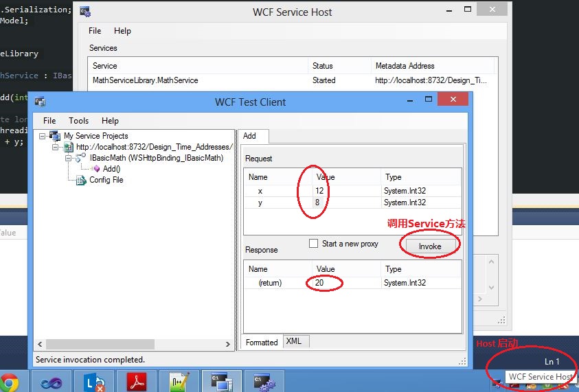The height and width of the screenshot is (392, 579).
Task: Maximize the WCF Test Client window
Action: tap(429, 99)
